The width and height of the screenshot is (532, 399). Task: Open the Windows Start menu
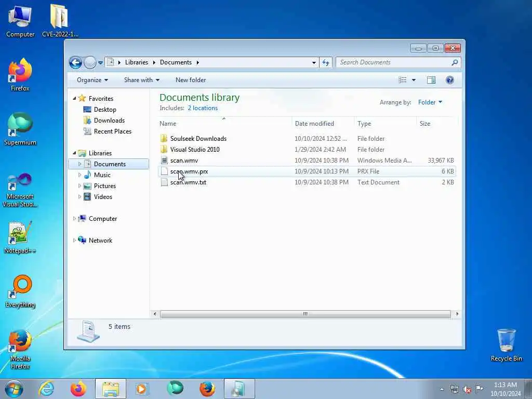(x=14, y=389)
